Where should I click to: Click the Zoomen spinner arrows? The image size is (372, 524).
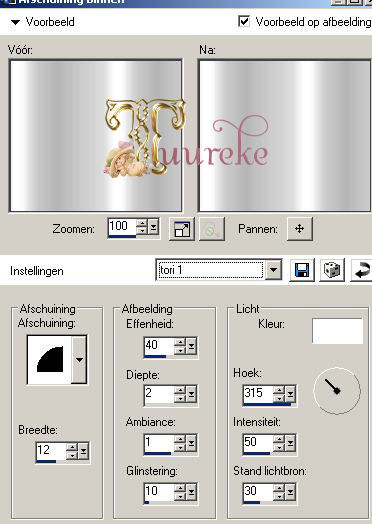(142, 227)
